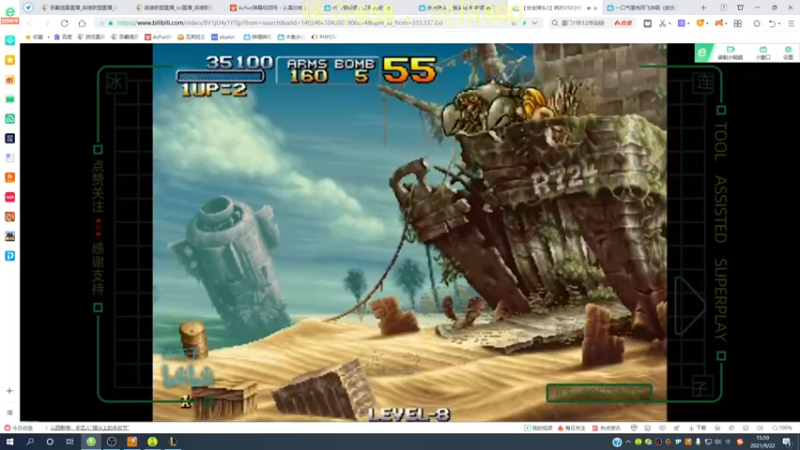Toggle the night mode sun icon
The height and width of the screenshot is (450, 800).
(757, 23)
